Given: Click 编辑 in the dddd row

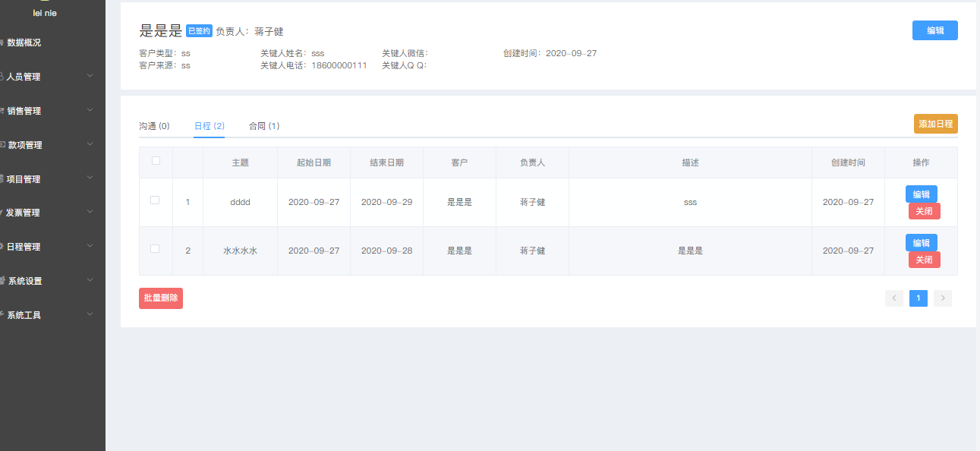Looking at the screenshot, I should tap(922, 194).
